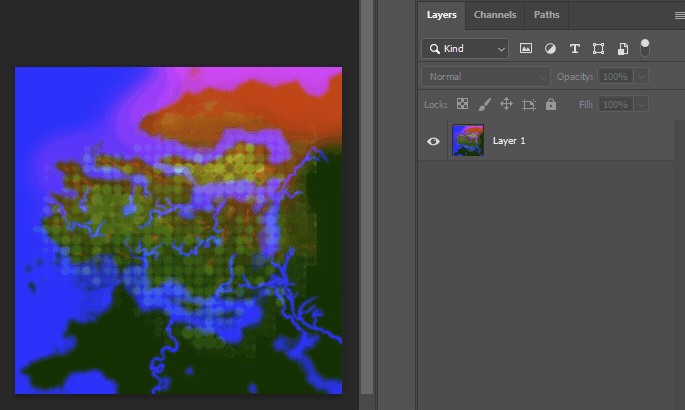Switch to the Layers tab

[441, 15]
